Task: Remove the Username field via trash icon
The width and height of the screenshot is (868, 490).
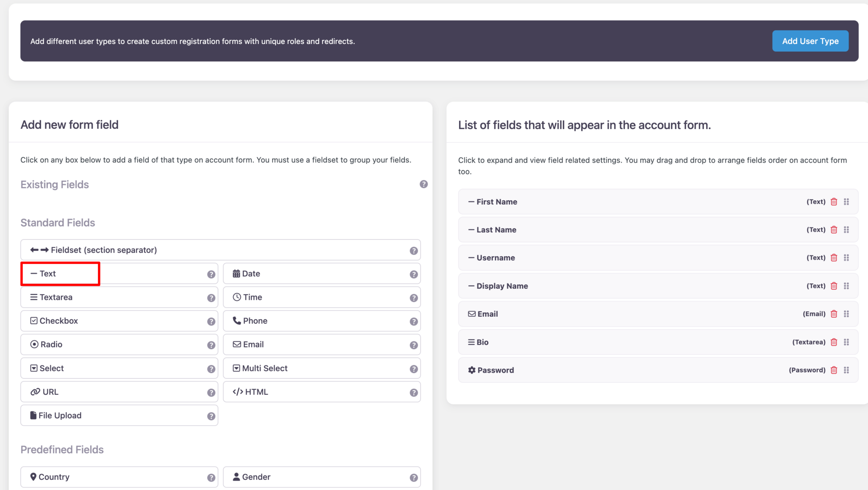Action: coord(834,257)
